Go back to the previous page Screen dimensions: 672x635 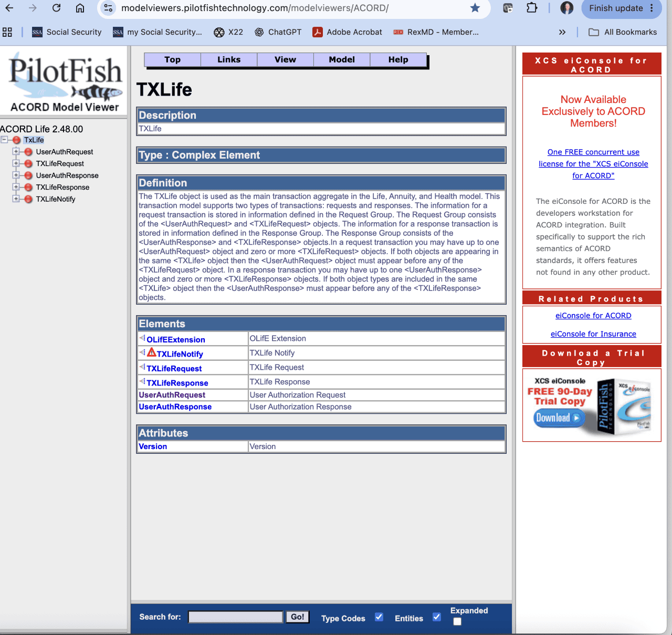coord(9,8)
